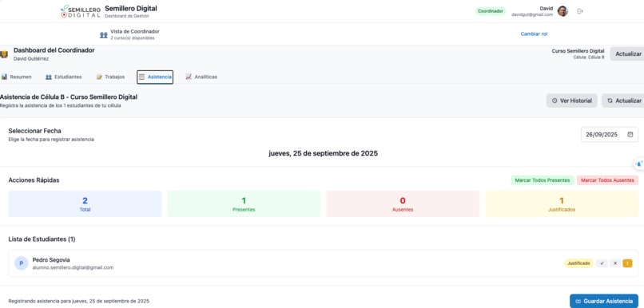Switch to the Resumen tab

point(17,77)
